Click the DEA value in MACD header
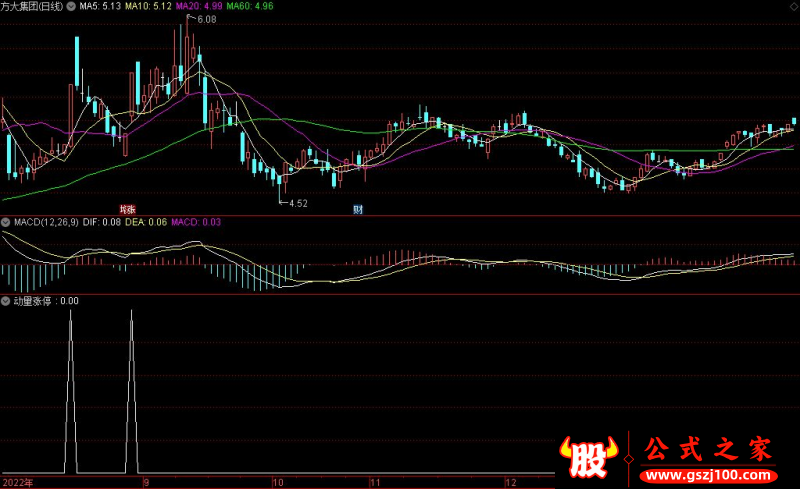This screenshot has height=489, width=800. [x=145, y=222]
